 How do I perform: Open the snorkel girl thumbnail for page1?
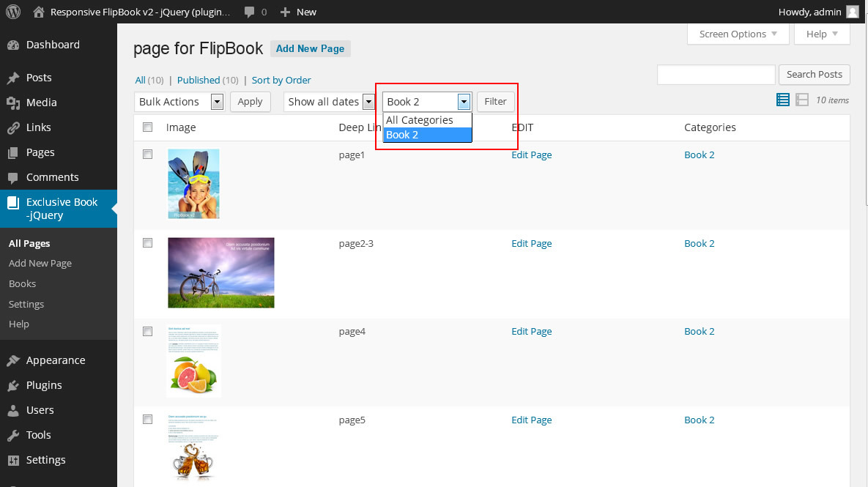tap(194, 184)
